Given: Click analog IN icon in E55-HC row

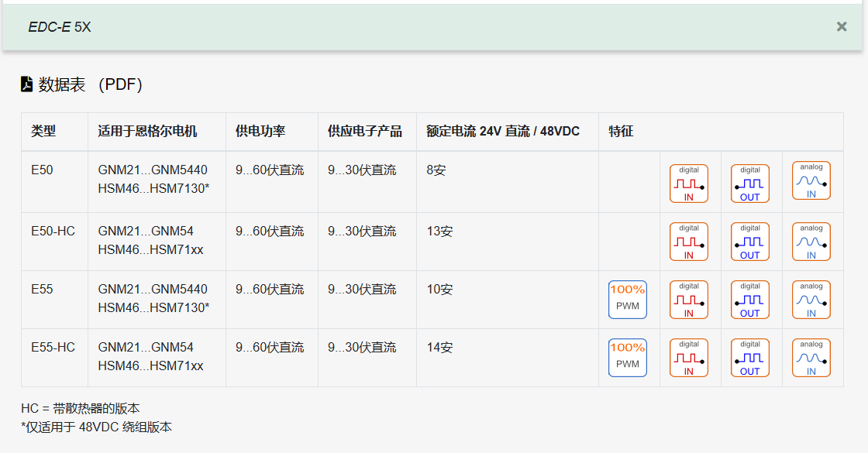Looking at the screenshot, I should (811, 358).
